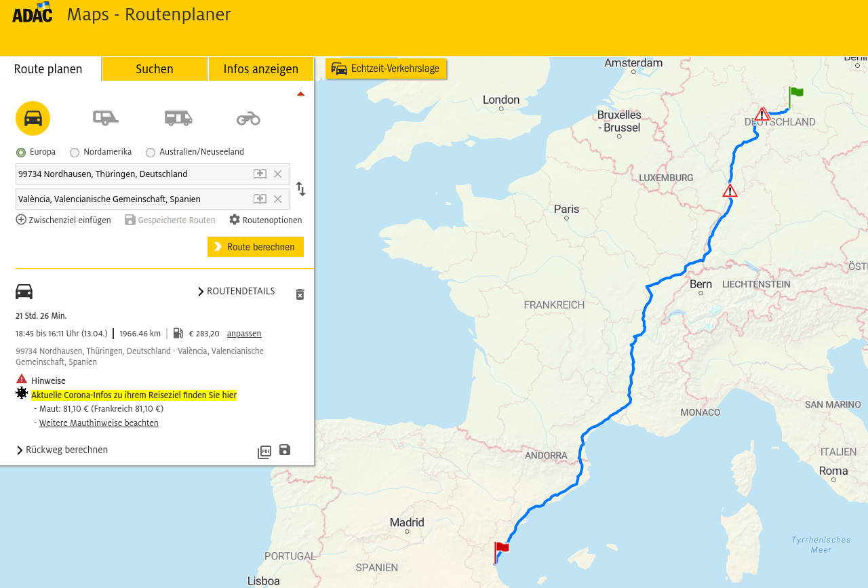
Task: Select the car vehicle type icon
Action: click(33, 119)
